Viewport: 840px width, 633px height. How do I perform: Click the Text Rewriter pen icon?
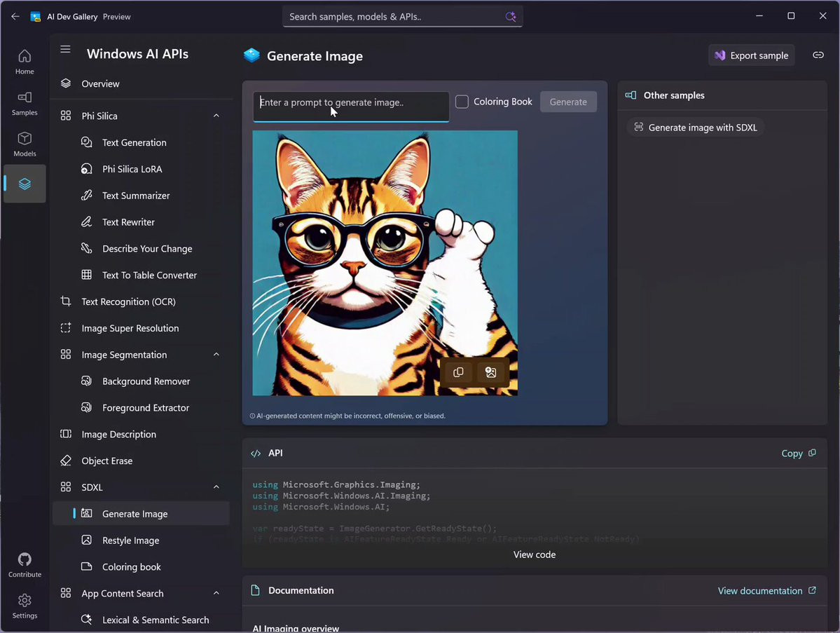(x=86, y=222)
